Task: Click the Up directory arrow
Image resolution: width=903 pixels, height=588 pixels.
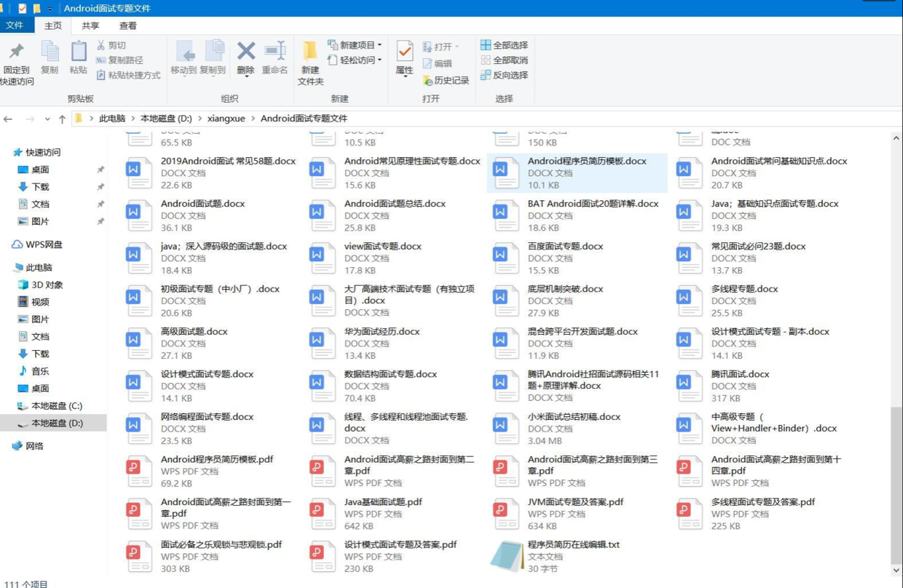Action: coord(62,119)
